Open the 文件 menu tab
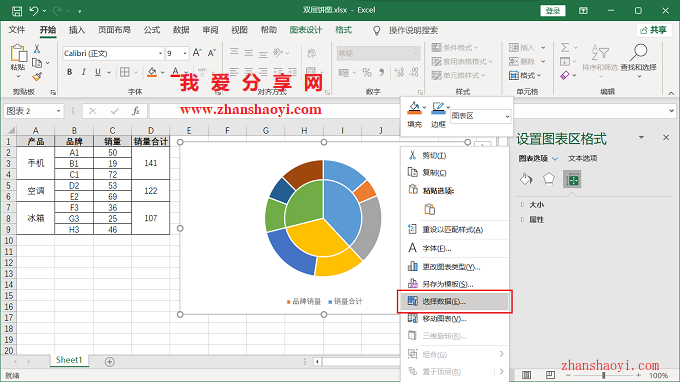The width and height of the screenshot is (680, 382). pyautogui.click(x=17, y=30)
